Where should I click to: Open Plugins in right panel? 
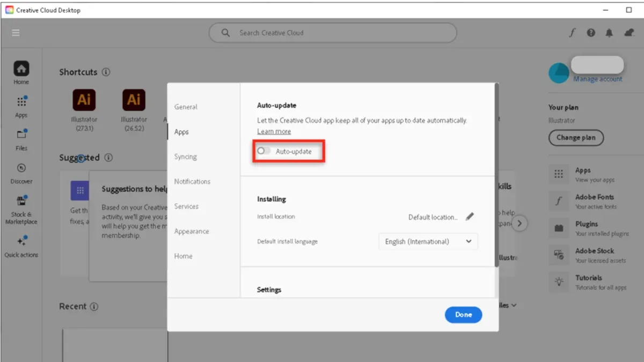click(588, 228)
